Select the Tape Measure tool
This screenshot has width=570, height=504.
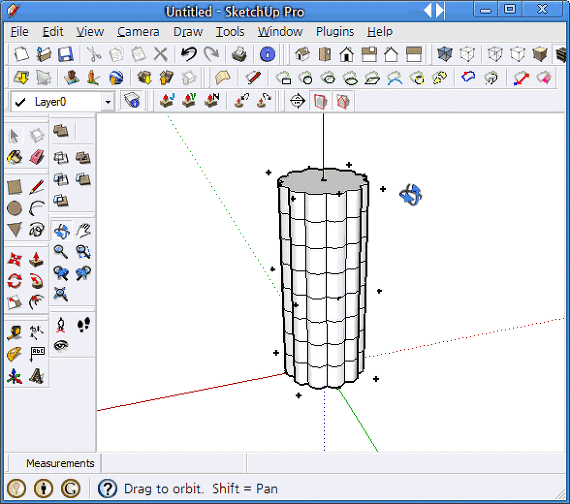(x=15, y=332)
